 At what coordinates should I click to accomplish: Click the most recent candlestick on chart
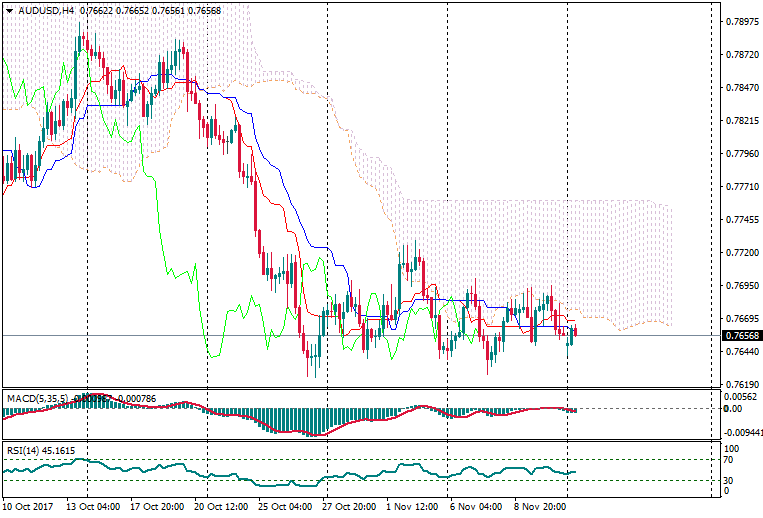574,333
